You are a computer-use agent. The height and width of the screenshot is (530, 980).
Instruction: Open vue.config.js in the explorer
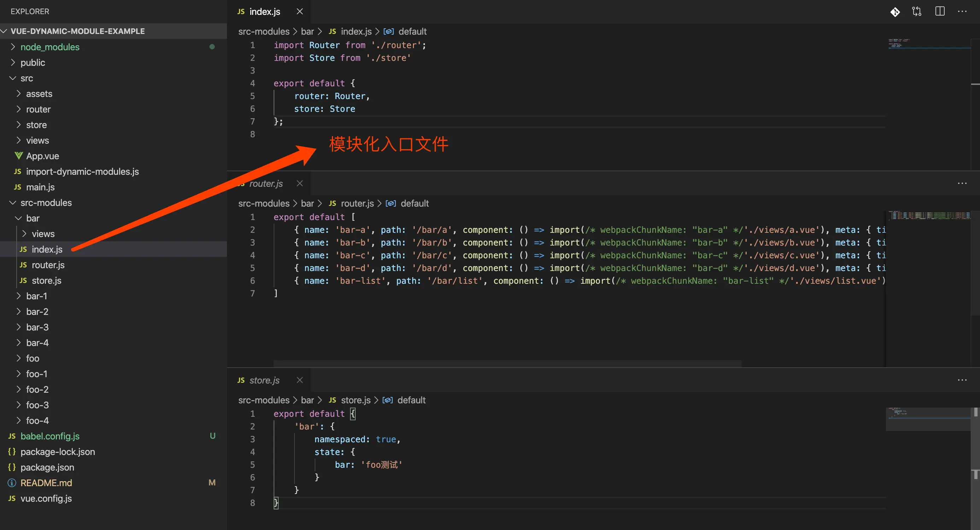pos(46,499)
